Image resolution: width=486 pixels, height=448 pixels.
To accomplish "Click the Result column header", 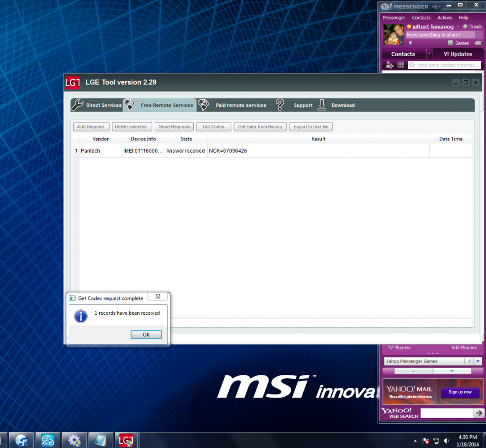I will click(x=318, y=139).
